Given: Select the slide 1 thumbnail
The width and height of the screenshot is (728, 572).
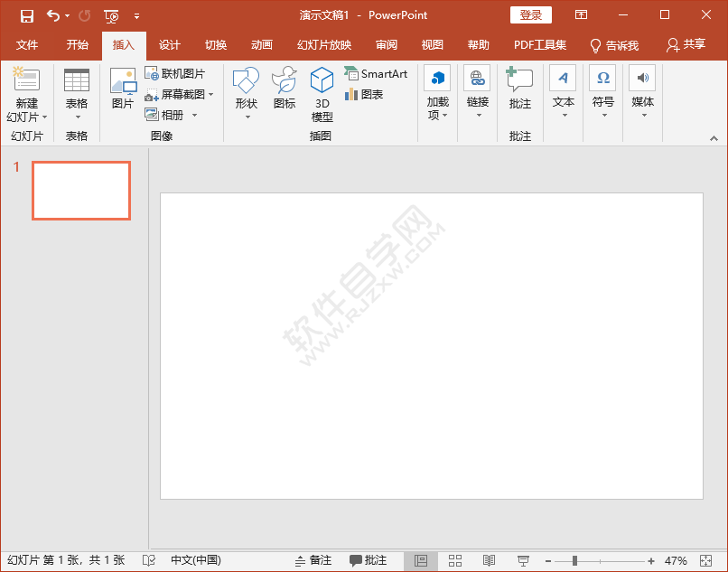Looking at the screenshot, I should [80, 190].
